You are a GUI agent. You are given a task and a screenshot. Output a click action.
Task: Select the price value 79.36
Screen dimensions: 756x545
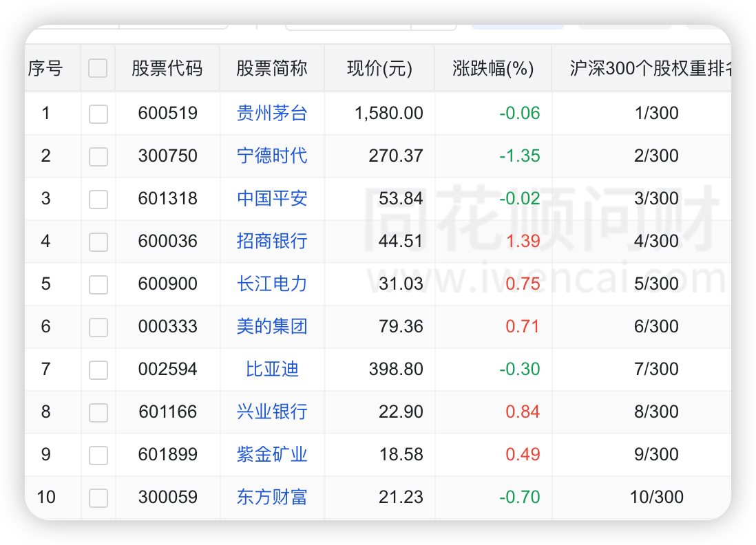(x=401, y=326)
